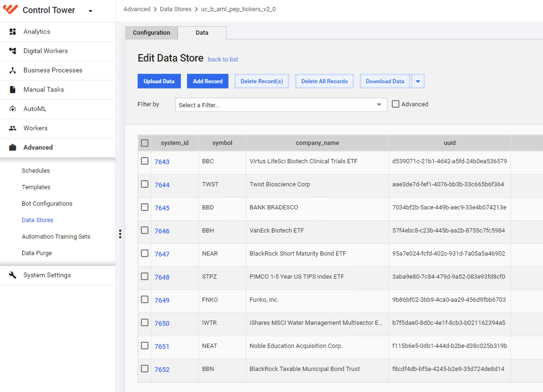Screen dimensions: 543x392
Task: Open Schedules in the Advanced submenu
Action: coord(36,171)
